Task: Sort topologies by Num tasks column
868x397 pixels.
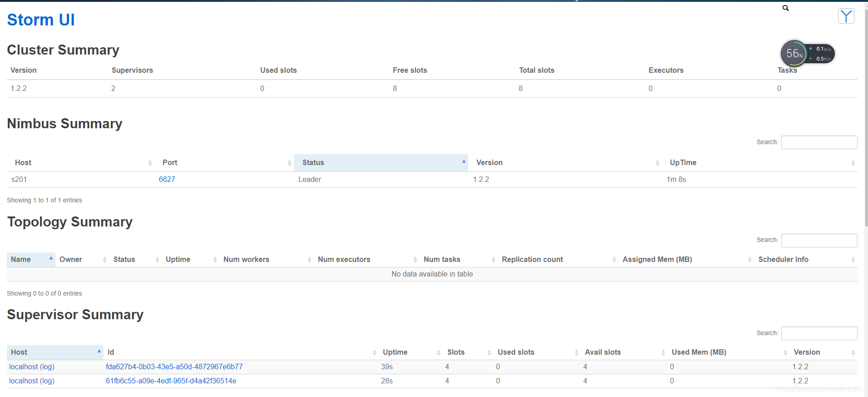Action: (x=459, y=259)
